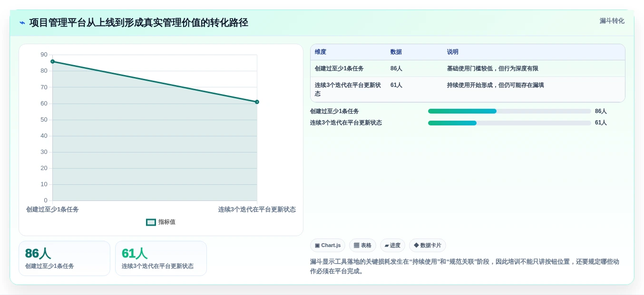Click table cell 连续3个迭代在平台更新状态
Image resolution: width=644 pixels, height=295 pixels.
point(348,89)
